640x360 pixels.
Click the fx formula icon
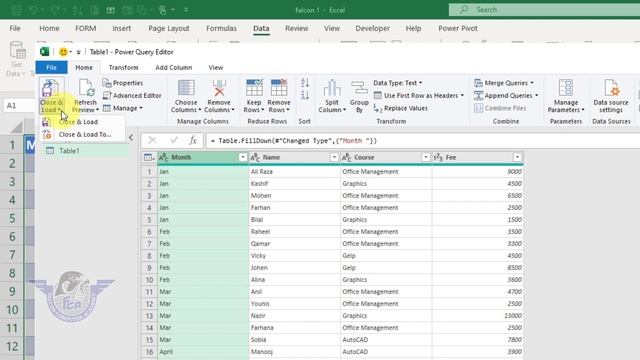(193, 141)
